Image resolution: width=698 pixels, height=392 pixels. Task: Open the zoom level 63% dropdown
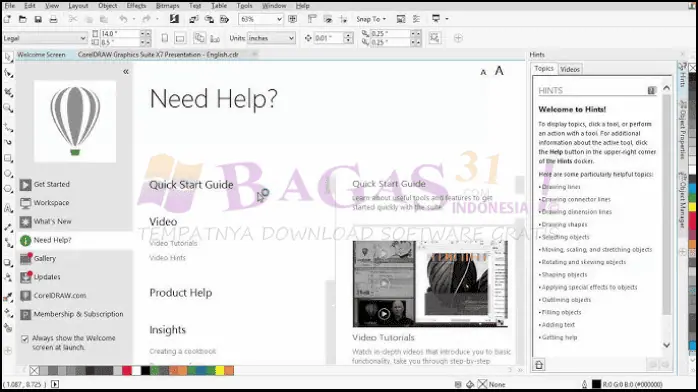coord(261,19)
